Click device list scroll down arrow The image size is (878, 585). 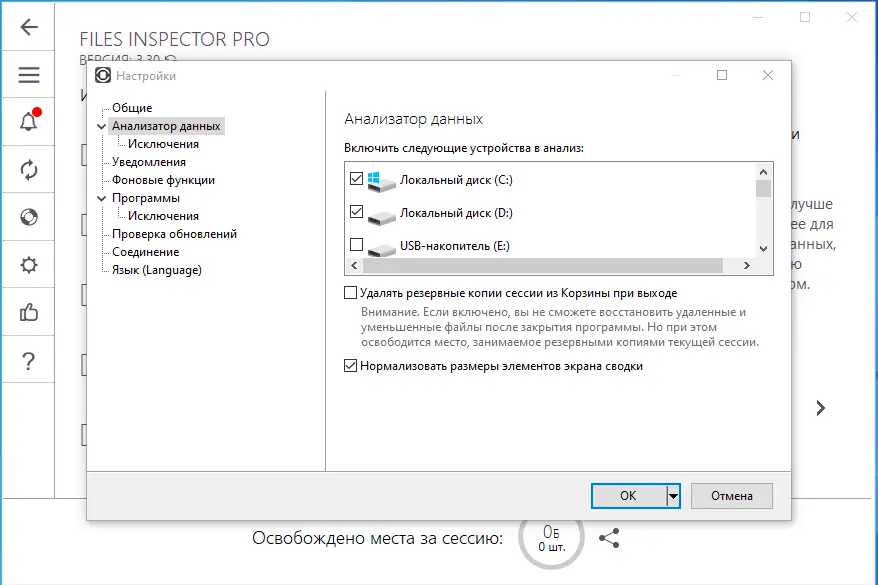[763, 249]
